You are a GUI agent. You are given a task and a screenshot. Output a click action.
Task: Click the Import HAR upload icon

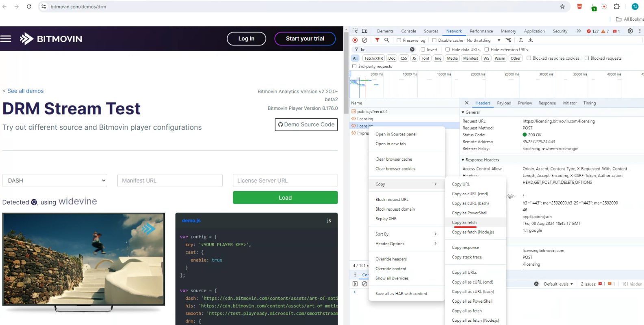point(521,40)
